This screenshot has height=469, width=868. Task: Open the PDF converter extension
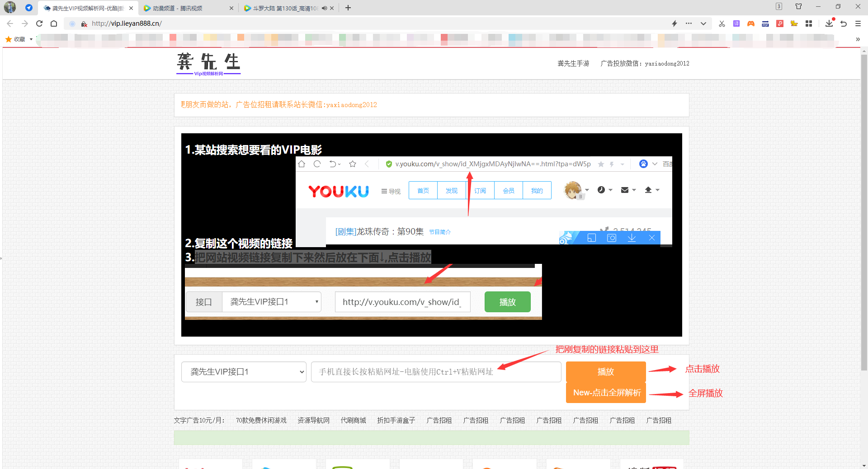tap(765, 23)
